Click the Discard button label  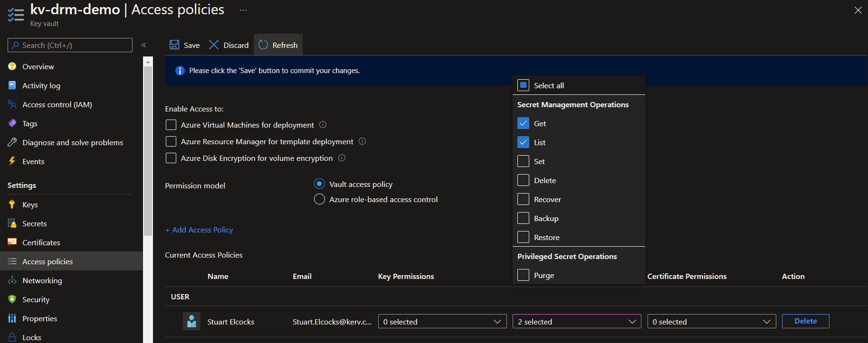click(x=236, y=45)
